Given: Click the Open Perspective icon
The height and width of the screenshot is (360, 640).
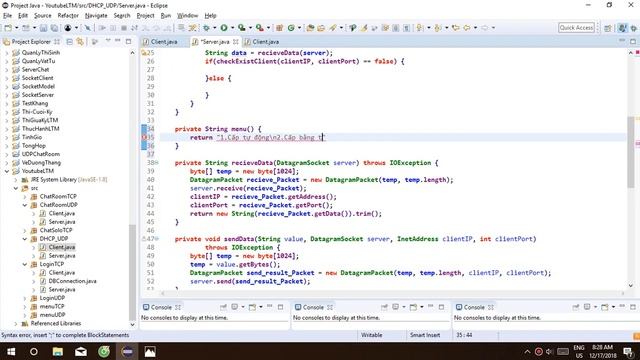Looking at the screenshot, I should tap(608, 28).
